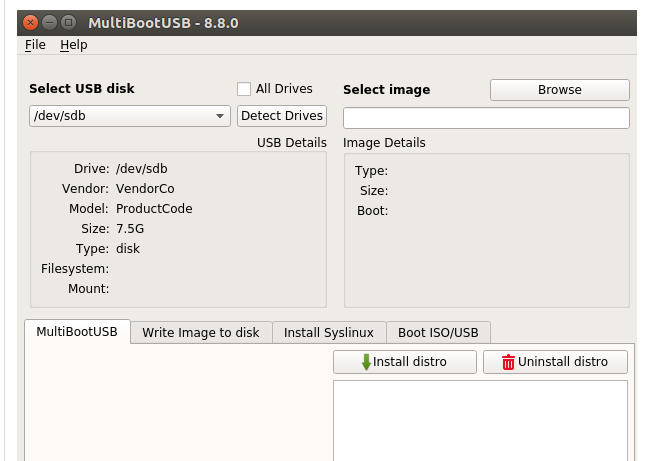The image size is (670, 461).
Task: Open the Boot ISO/USB tab
Action: tap(438, 333)
